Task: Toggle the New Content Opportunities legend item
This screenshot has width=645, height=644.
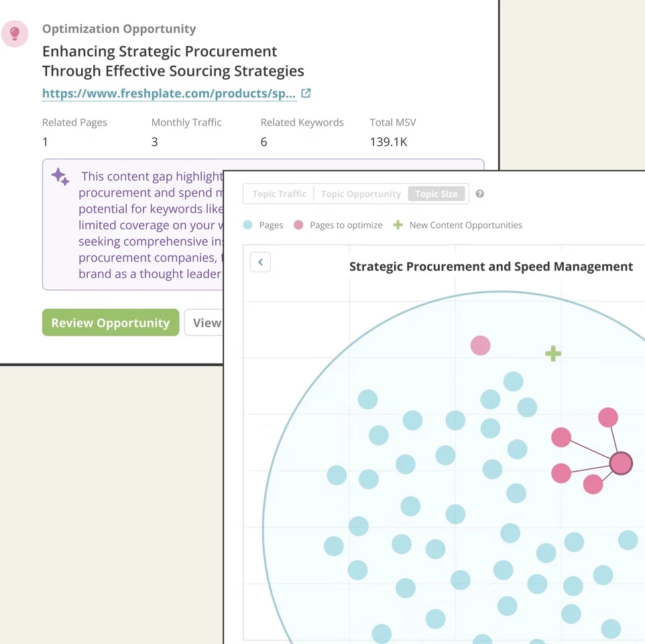Action: tap(457, 225)
